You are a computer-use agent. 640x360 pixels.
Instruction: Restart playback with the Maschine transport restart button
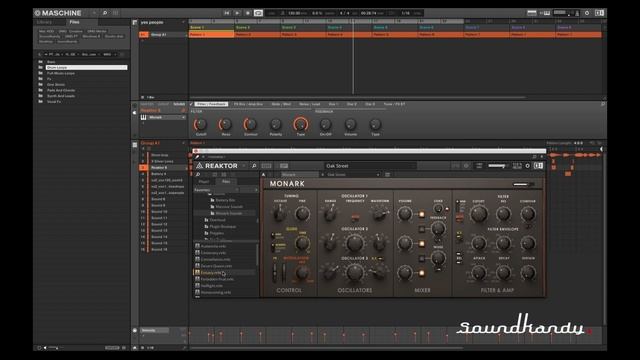pos(227,13)
